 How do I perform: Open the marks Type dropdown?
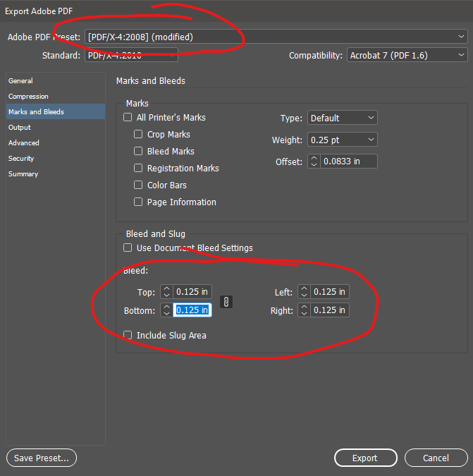pyautogui.click(x=341, y=118)
